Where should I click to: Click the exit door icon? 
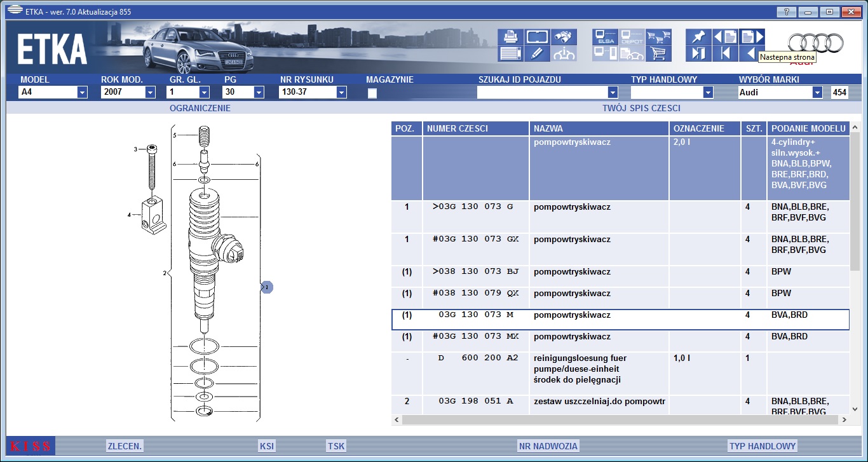pyautogui.click(x=698, y=53)
